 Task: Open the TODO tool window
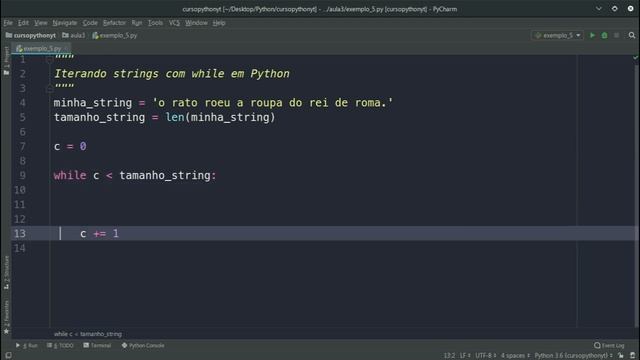coord(60,345)
